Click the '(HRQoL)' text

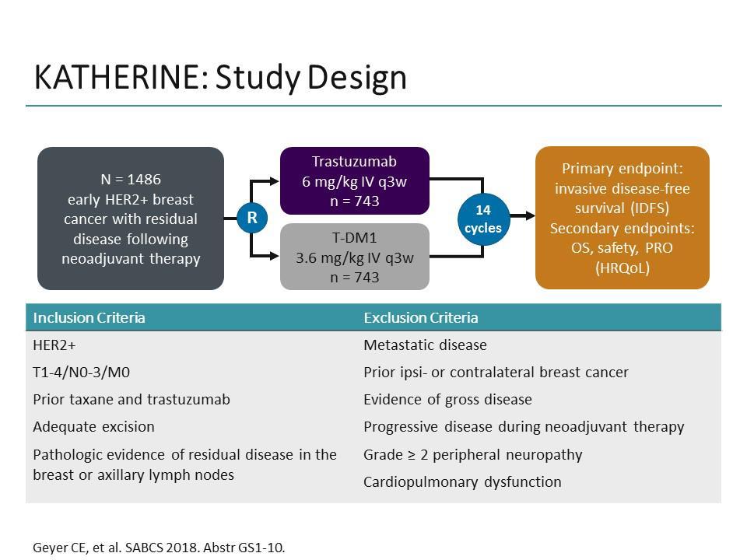pos(622,268)
